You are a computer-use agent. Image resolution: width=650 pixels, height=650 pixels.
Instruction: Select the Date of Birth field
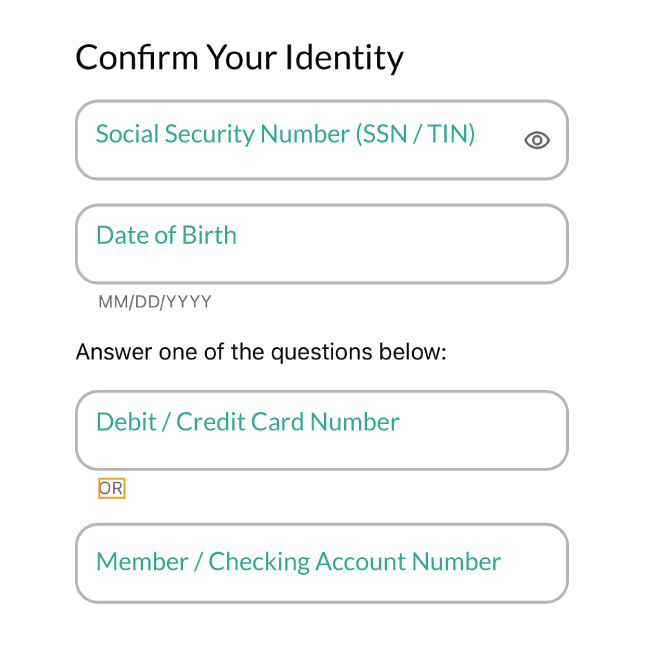coord(322,244)
